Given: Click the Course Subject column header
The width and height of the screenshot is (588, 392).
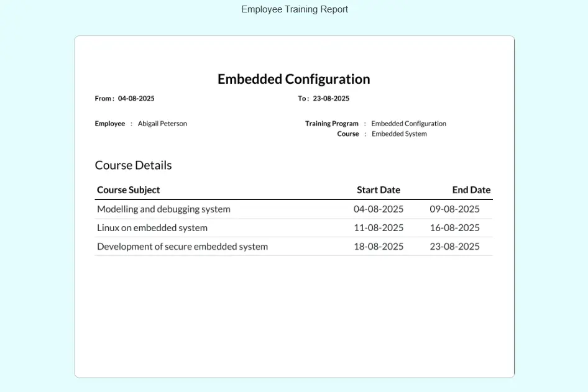Looking at the screenshot, I should pos(128,190).
